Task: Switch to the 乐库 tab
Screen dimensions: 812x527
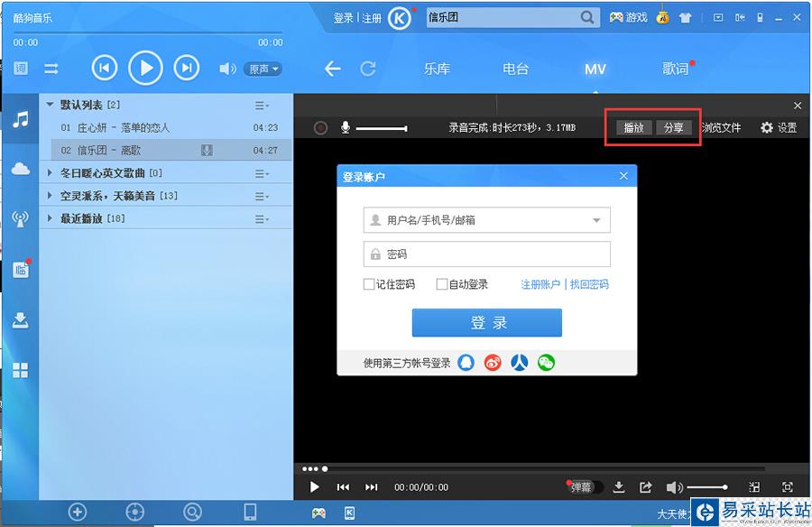Action: [x=437, y=69]
